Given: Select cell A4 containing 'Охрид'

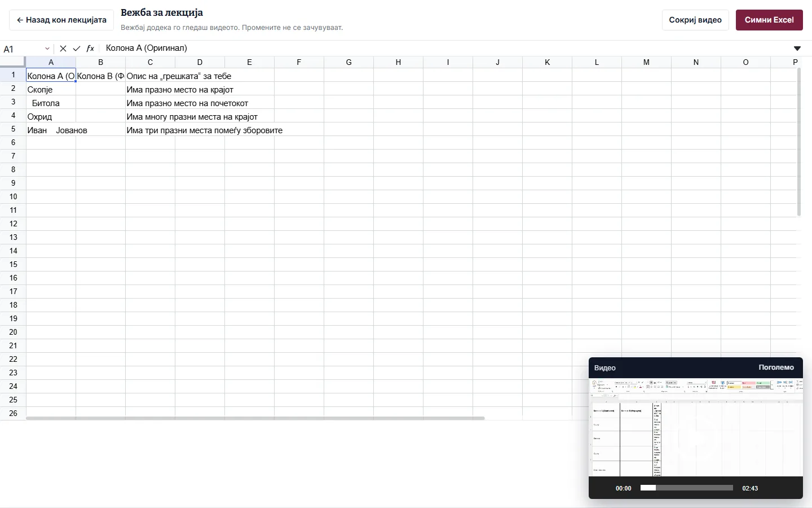Looking at the screenshot, I should coord(51,116).
